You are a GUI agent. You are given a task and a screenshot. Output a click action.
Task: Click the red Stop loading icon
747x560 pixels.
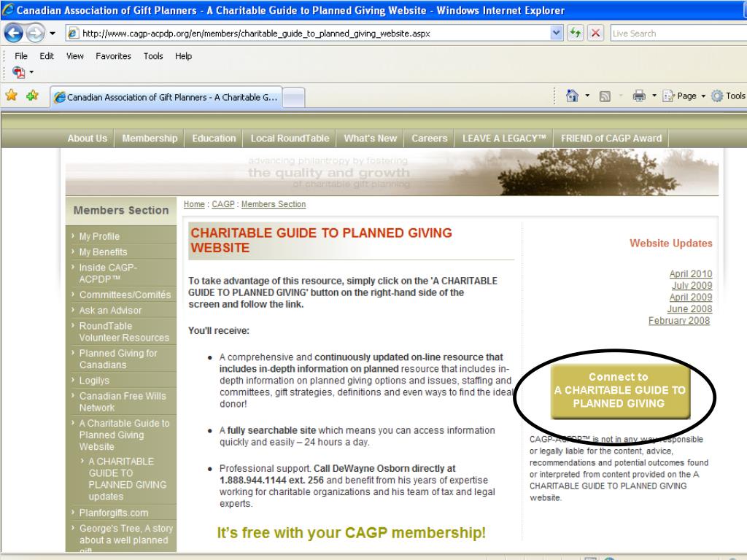tap(595, 34)
